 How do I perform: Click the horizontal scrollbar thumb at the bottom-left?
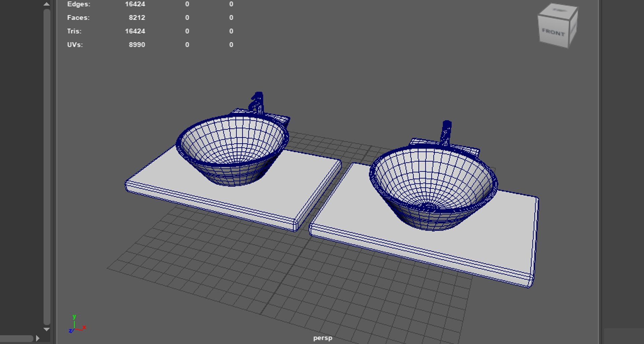(x=16, y=338)
